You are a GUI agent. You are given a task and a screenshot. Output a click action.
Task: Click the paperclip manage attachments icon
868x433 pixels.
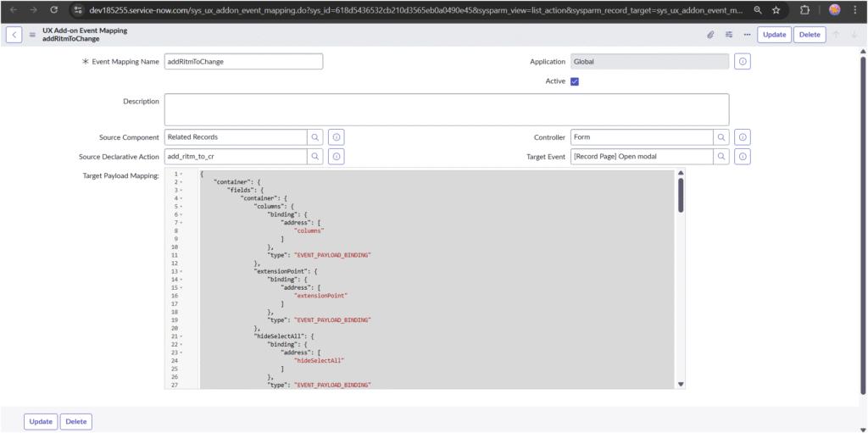[710, 35]
